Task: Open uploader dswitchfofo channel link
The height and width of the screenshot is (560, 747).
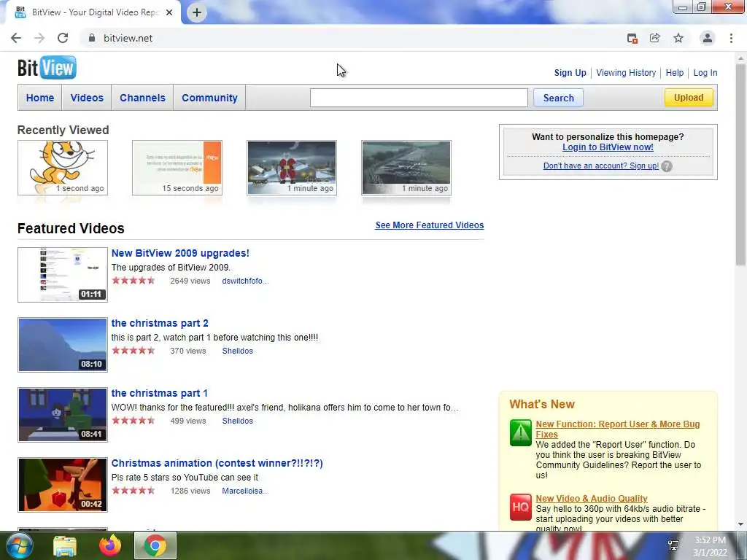Action: 245,281
